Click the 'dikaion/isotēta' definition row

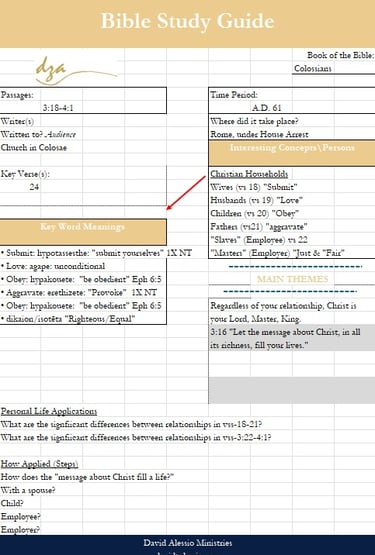tap(68, 319)
